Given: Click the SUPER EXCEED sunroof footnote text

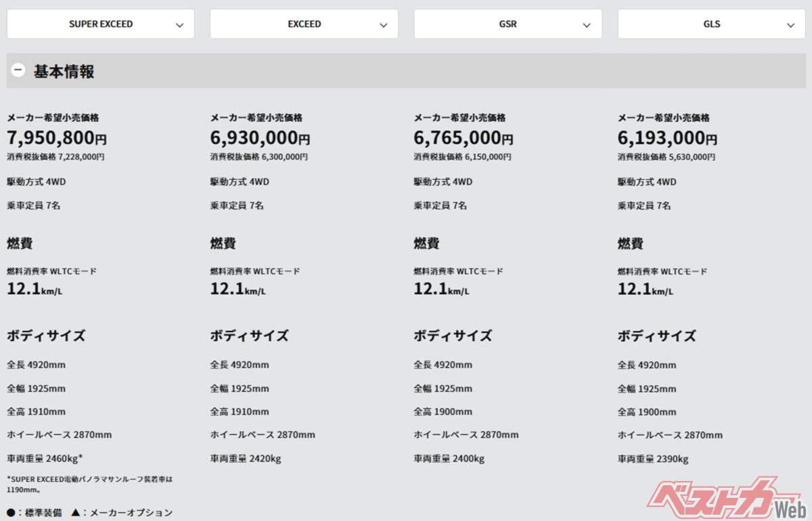Looking at the screenshot, I should click(90, 483).
